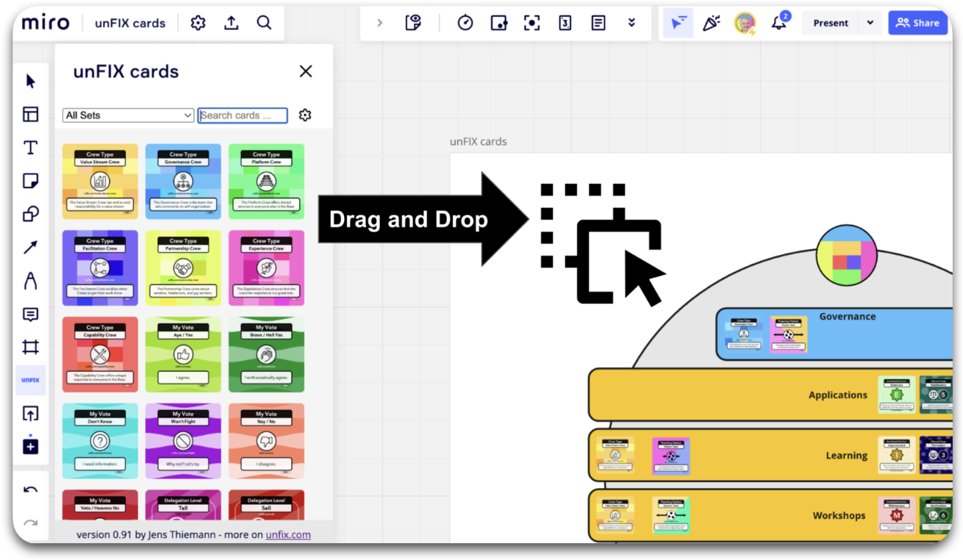Open board settings gear in top bar
Viewport: 963px width, 560px height.
click(x=198, y=23)
